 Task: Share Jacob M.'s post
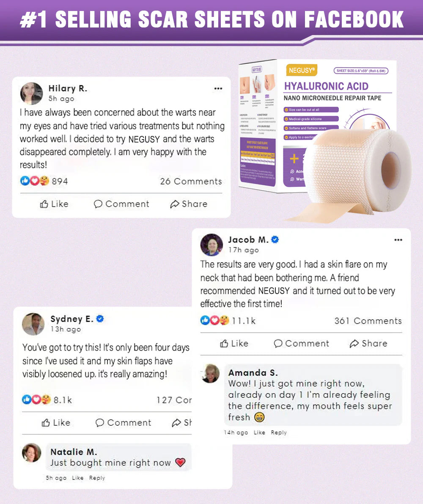coord(368,343)
